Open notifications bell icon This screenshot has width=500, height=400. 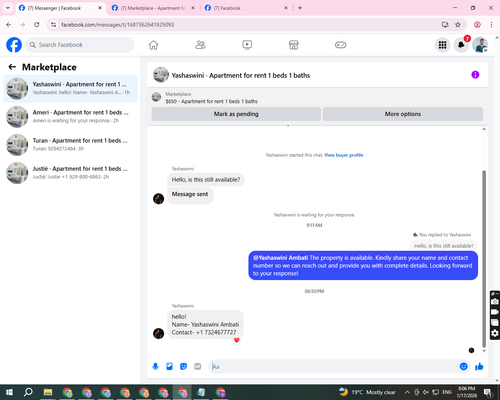[461, 45]
